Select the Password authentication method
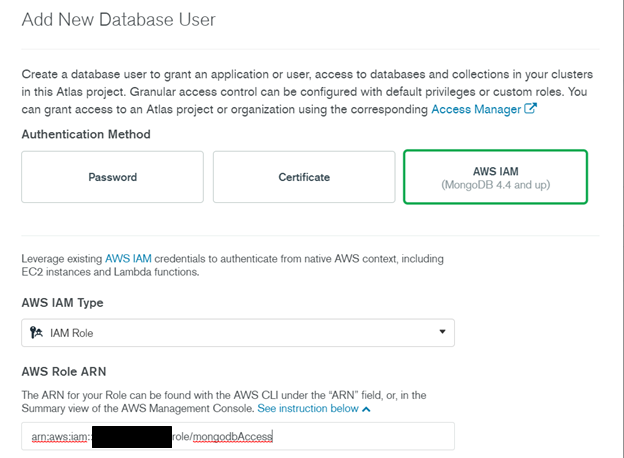 point(112,177)
